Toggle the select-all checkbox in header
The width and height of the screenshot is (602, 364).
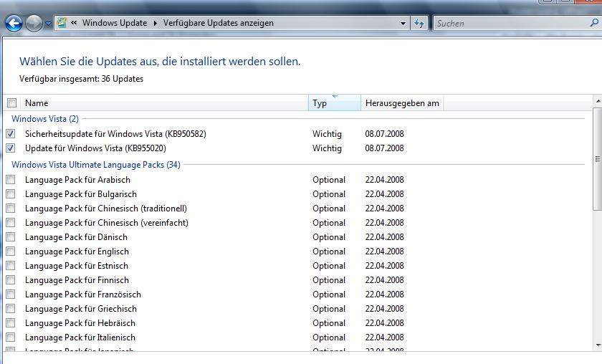(11, 103)
